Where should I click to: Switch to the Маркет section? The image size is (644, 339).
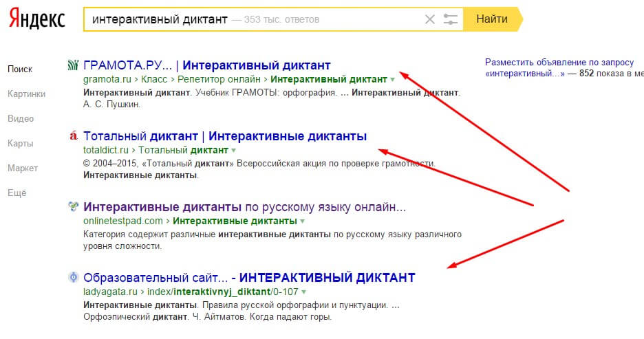coord(23,168)
